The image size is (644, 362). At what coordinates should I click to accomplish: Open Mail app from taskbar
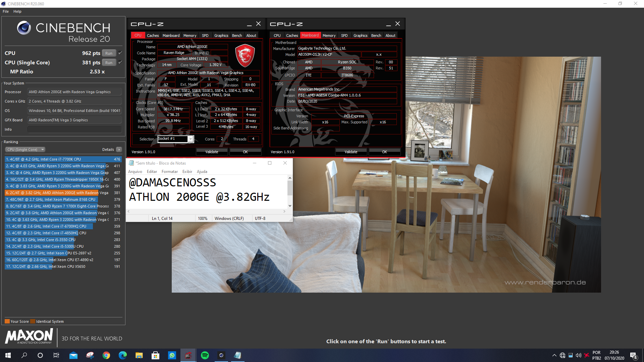tap(73, 355)
